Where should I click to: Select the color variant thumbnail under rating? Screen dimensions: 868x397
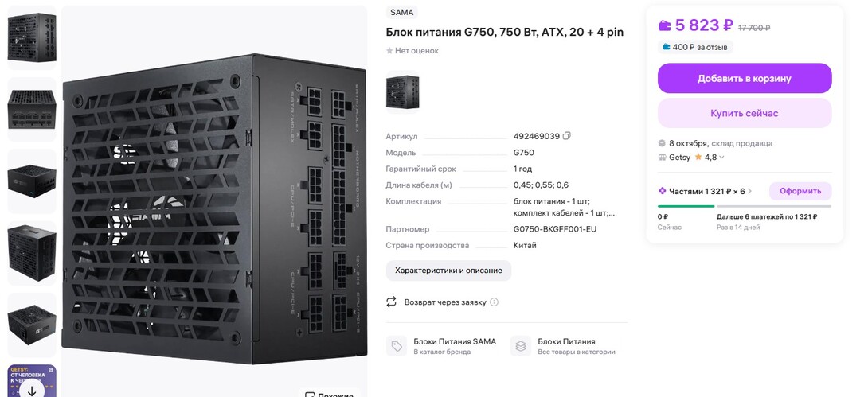(x=402, y=91)
